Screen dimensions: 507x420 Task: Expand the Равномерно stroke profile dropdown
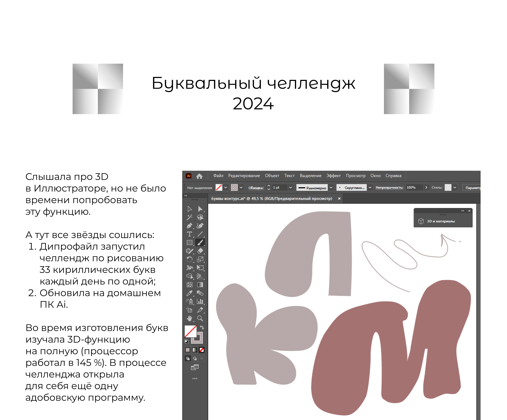click(331, 188)
